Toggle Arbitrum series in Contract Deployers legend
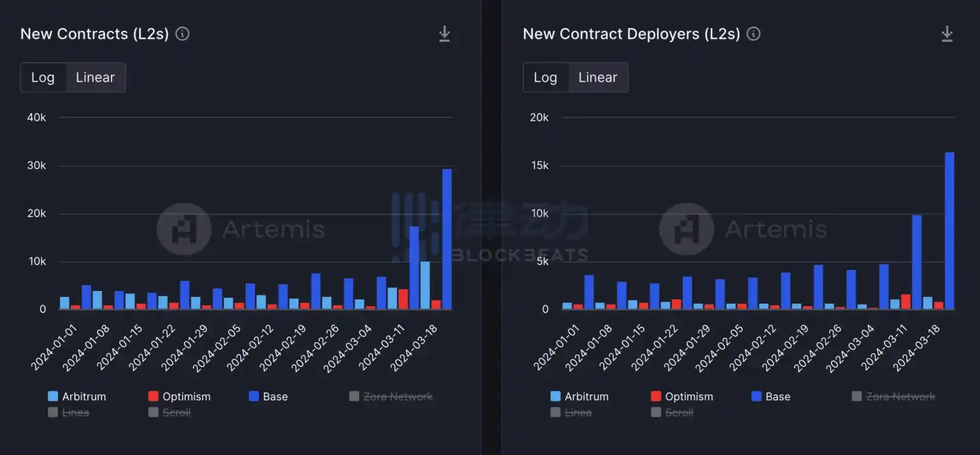Screen dimensions: 980x455 tap(579, 396)
